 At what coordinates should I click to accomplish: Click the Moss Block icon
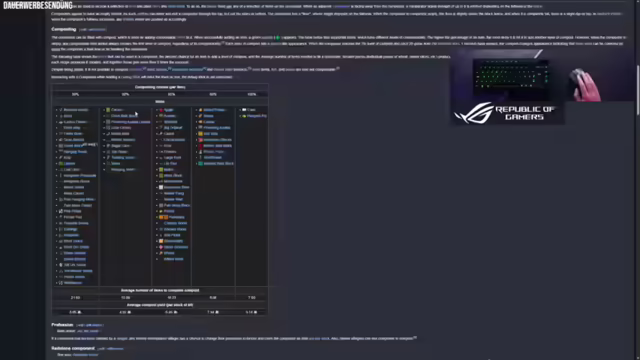pyautogui.click(x=161, y=176)
